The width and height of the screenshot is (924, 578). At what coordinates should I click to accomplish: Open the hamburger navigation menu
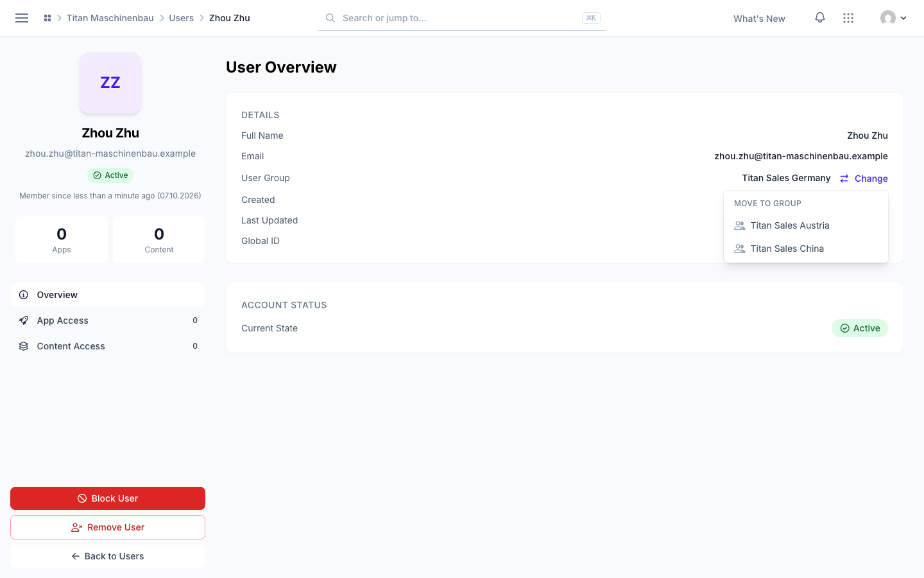tap(22, 18)
